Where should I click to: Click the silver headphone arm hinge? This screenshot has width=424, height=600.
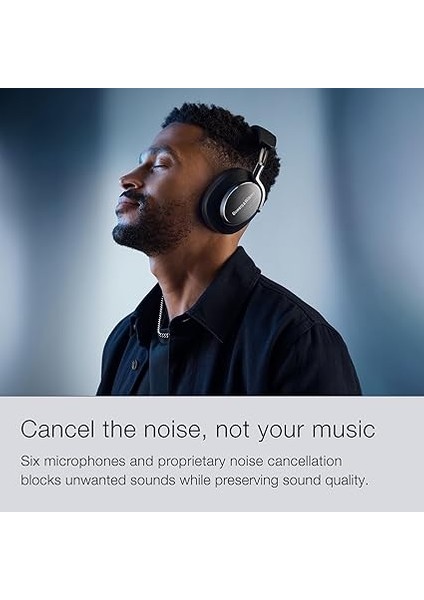pyautogui.click(x=261, y=162)
